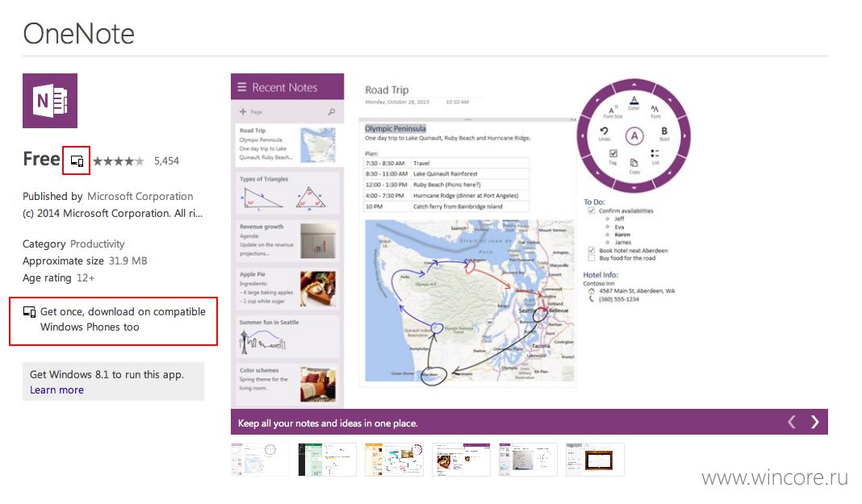Click the Washington map in the Road Trip note
This screenshot has height=504, width=862.
coord(470,301)
